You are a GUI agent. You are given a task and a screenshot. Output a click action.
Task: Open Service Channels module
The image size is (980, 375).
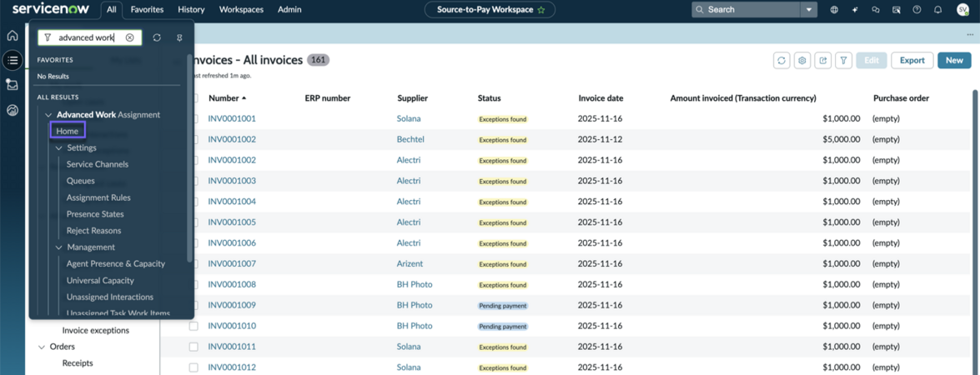click(98, 164)
